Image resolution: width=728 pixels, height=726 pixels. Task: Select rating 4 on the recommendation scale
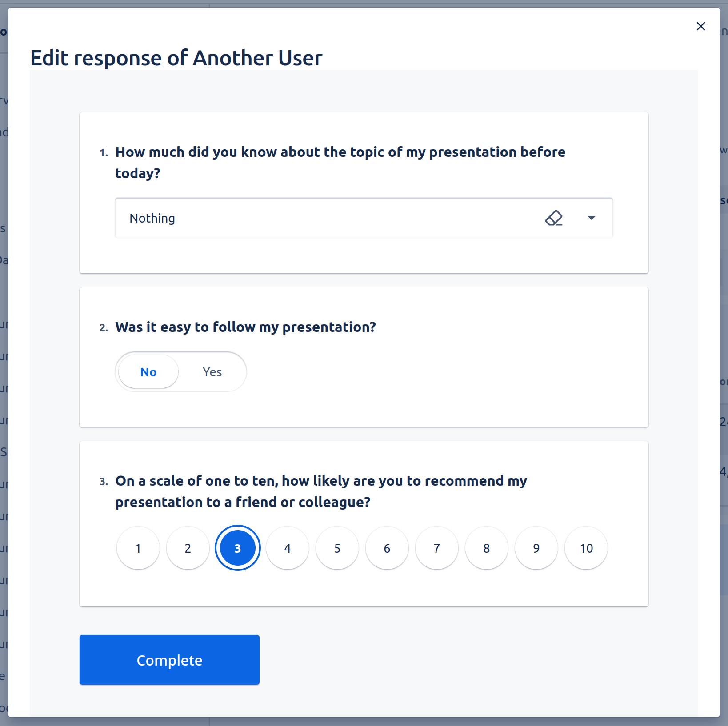[287, 548]
